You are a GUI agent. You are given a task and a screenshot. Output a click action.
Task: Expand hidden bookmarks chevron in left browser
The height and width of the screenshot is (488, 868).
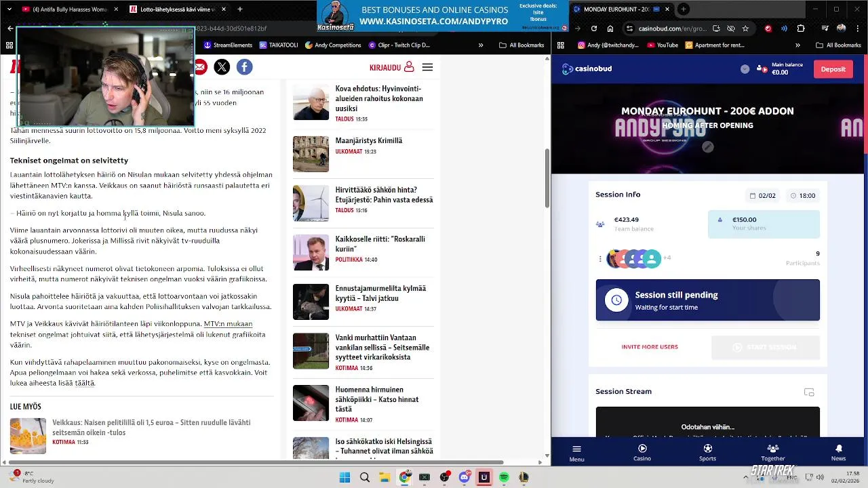pos(481,45)
